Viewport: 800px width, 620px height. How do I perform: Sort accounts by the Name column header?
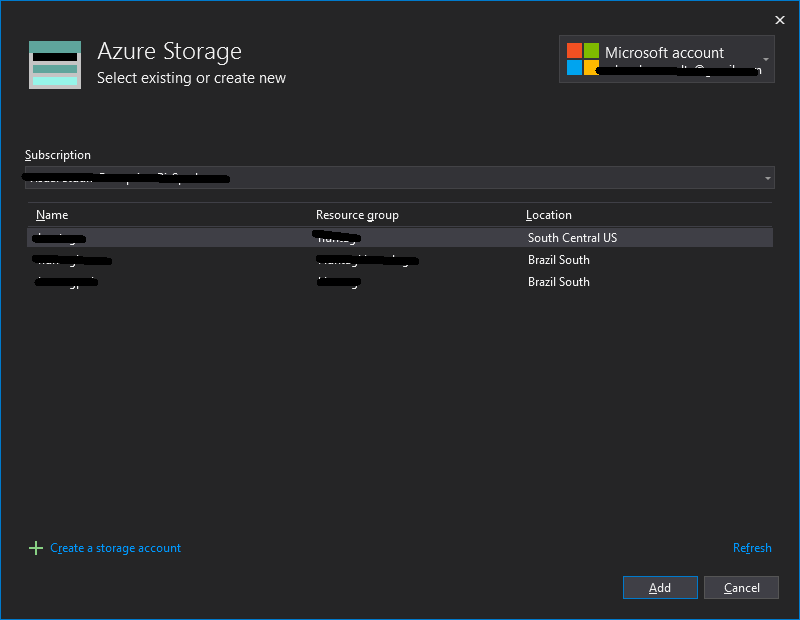pyautogui.click(x=52, y=215)
